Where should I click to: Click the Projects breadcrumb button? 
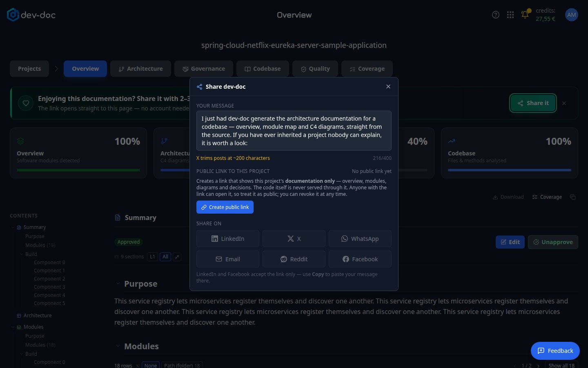pyautogui.click(x=29, y=69)
